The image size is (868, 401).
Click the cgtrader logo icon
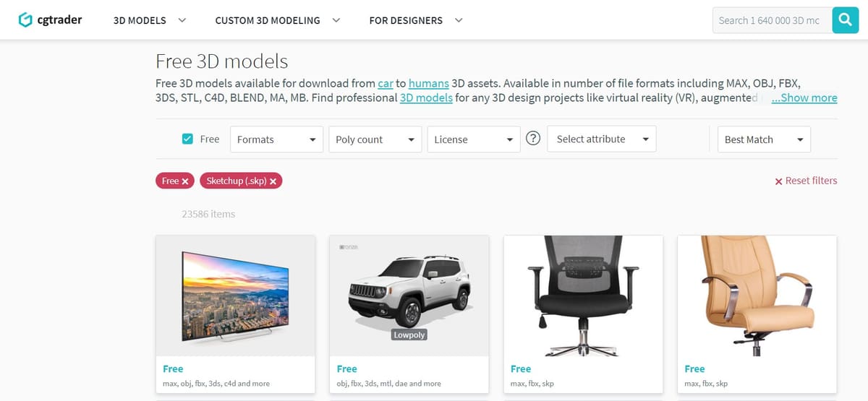point(25,20)
